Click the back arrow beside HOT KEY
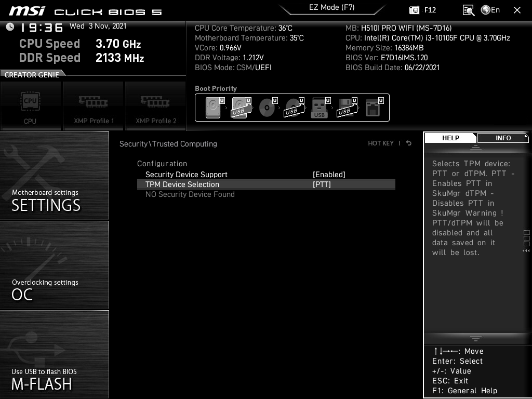The image size is (532, 399). click(x=409, y=143)
